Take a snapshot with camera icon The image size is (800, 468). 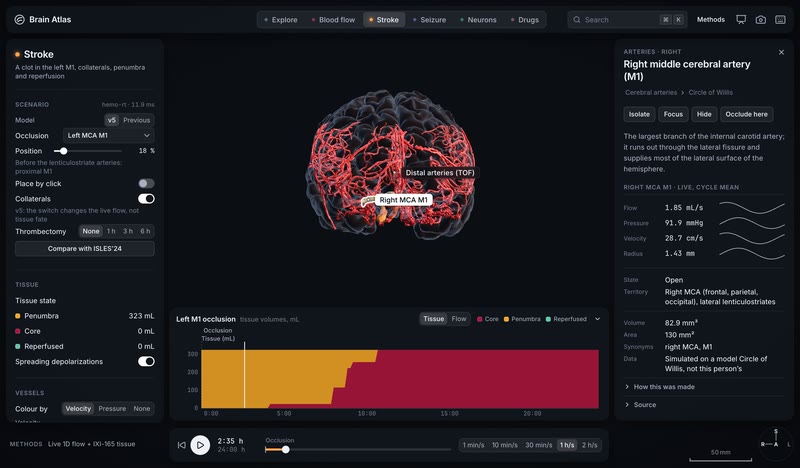[761, 19]
